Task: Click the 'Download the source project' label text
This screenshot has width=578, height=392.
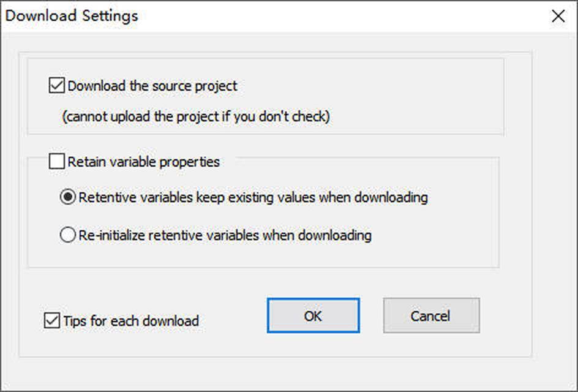Action: tap(152, 86)
